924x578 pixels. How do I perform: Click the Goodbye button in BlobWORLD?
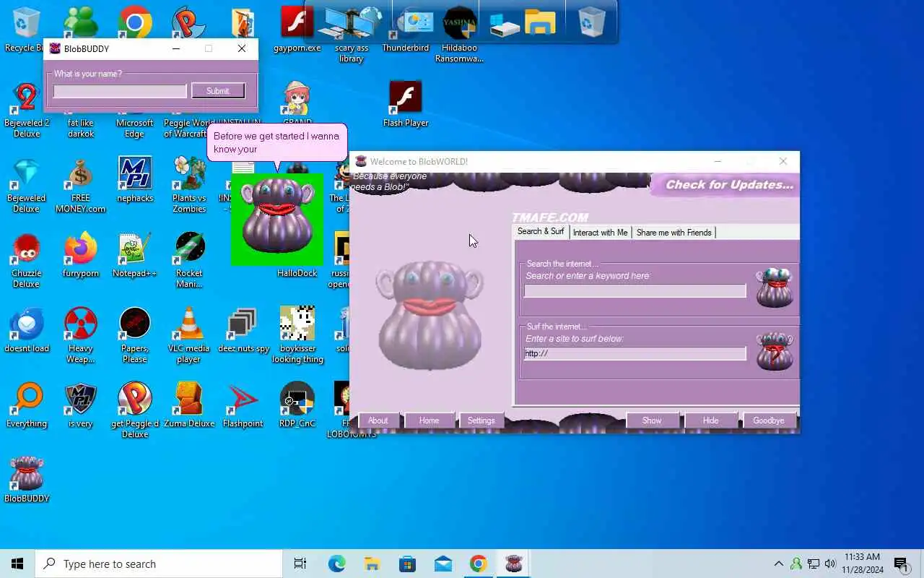click(768, 420)
